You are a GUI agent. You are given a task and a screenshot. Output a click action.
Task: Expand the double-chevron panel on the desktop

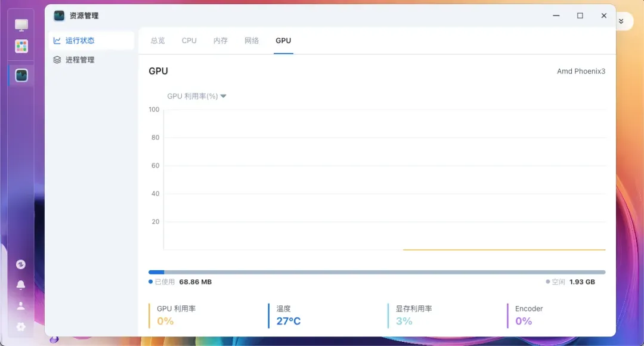click(x=621, y=21)
